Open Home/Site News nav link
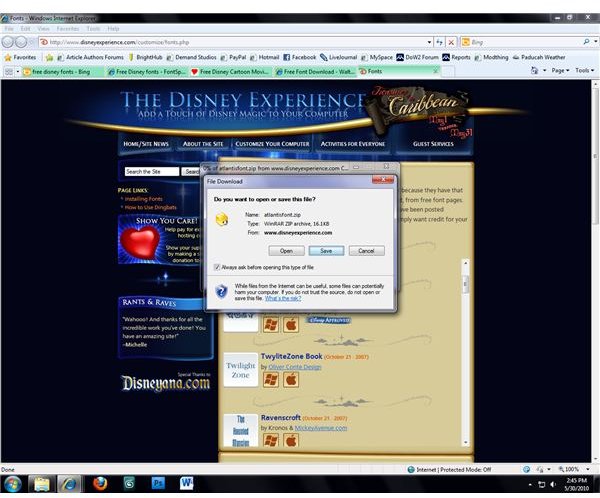The height and width of the screenshot is (498, 600). (x=146, y=144)
